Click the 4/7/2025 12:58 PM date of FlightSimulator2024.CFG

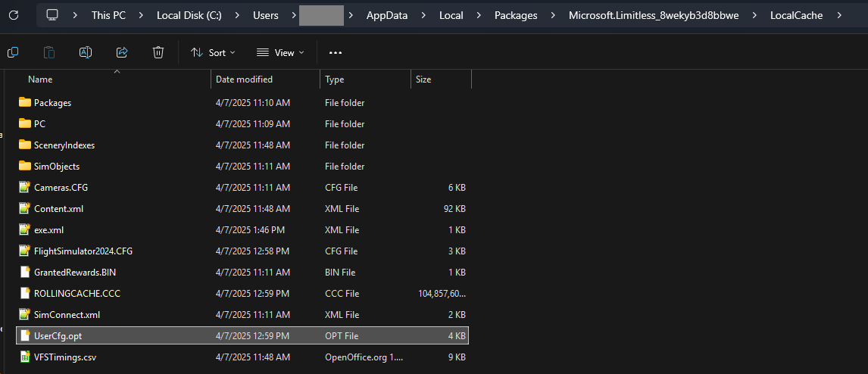click(x=252, y=251)
